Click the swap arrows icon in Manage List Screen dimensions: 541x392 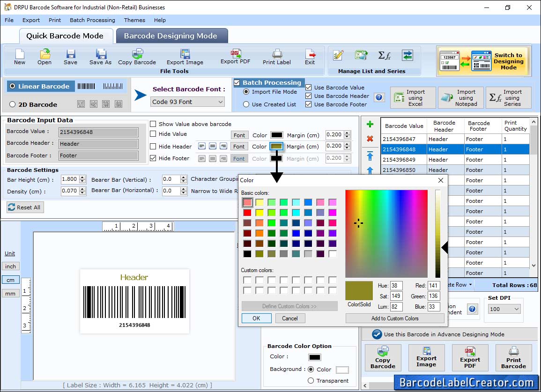tap(408, 55)
